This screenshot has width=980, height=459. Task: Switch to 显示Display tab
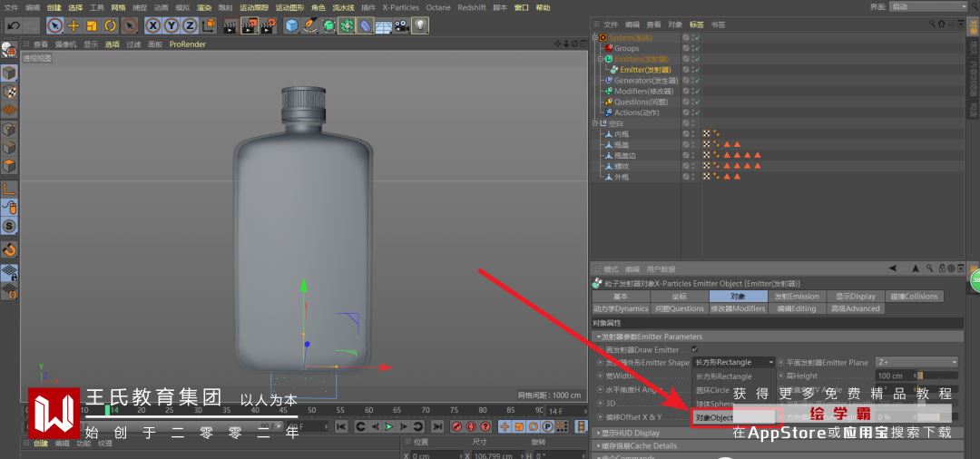tap(856, 297)
